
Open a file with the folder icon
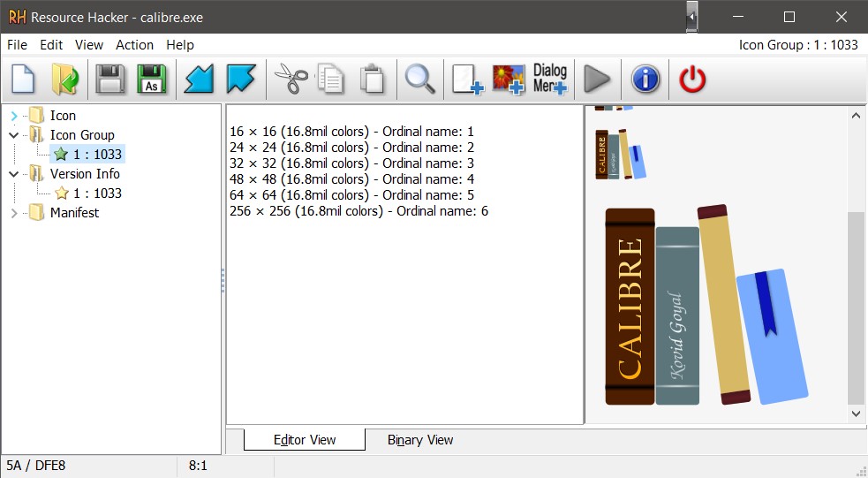[x=64, y=80]
